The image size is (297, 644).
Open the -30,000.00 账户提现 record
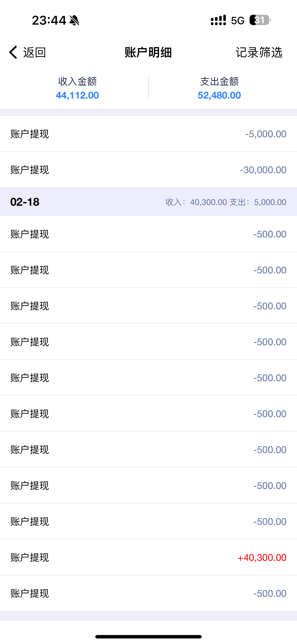click(x=148, y=170)
